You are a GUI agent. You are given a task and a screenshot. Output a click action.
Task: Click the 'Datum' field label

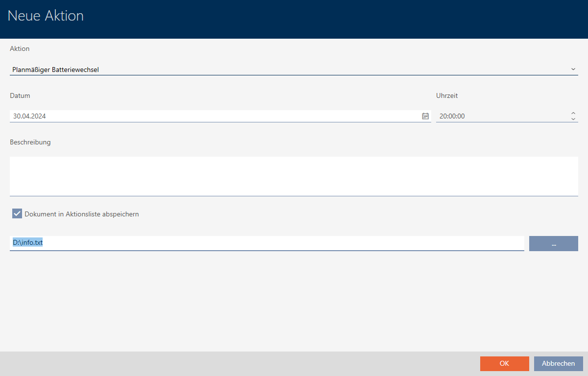click(20, 95)
